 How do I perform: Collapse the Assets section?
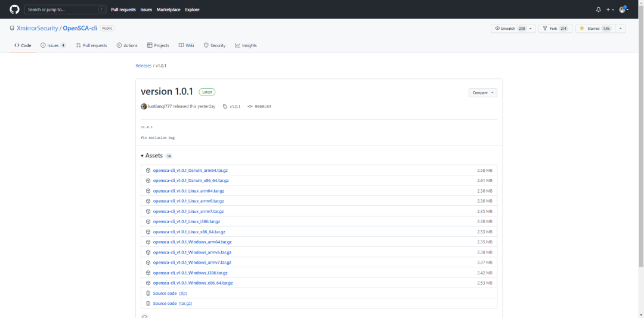[152, 156]
